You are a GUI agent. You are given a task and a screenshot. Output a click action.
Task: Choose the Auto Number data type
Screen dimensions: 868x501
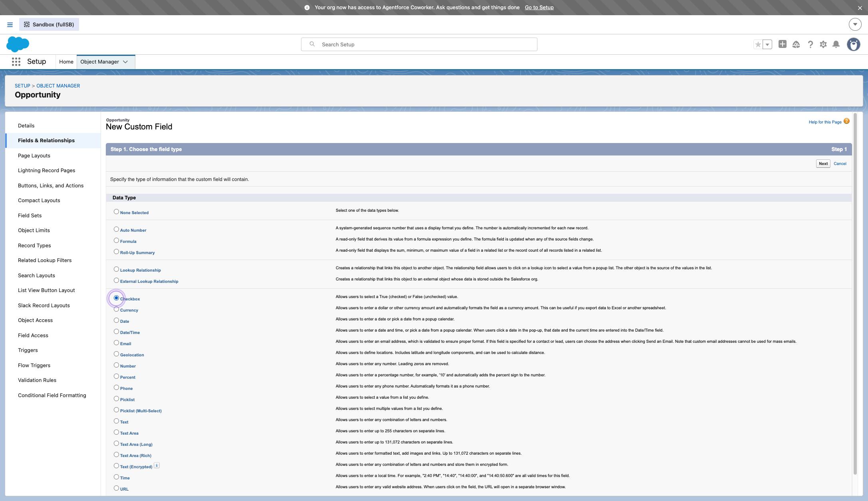click(x=116, y=229)
